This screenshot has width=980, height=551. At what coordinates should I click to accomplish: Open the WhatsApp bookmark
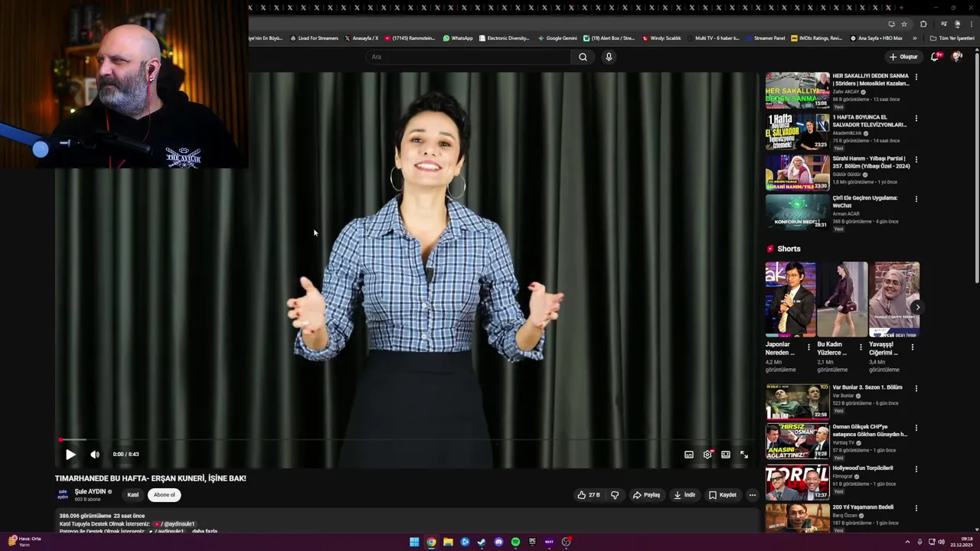click(458, 38)
